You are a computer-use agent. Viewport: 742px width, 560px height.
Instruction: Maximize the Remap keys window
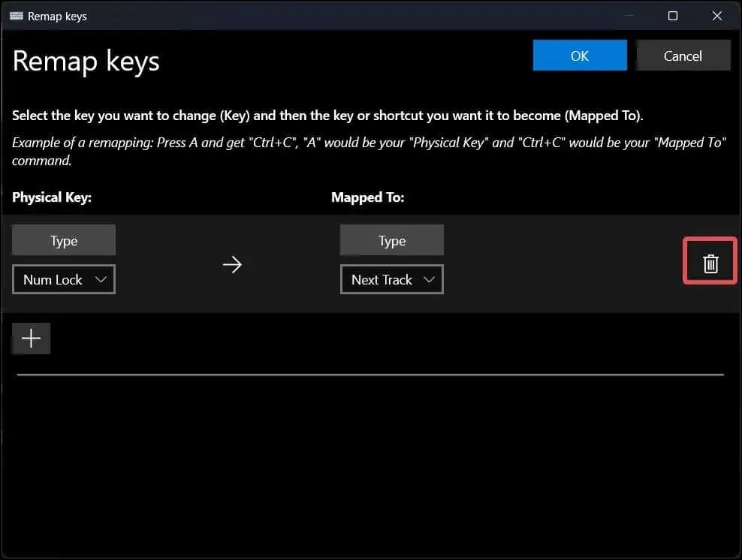click(673, 16)
